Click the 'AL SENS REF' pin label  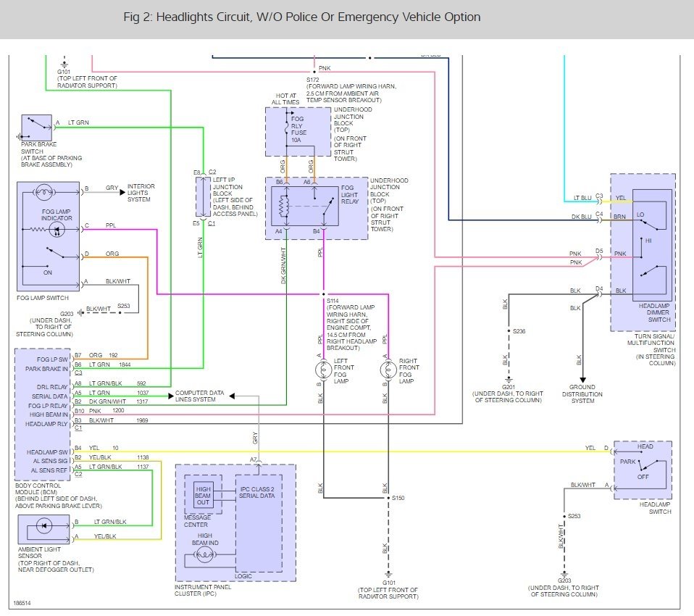tap(49, 470)
